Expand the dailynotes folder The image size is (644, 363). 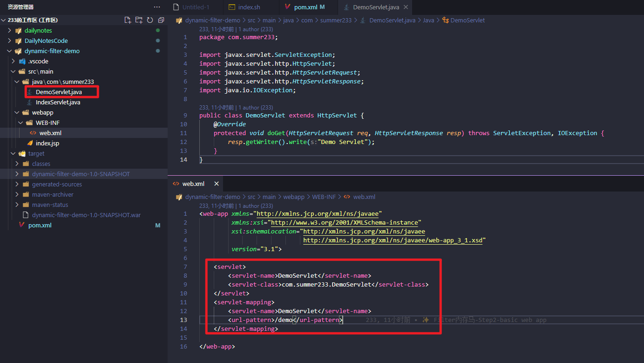(x=9, y=30)
